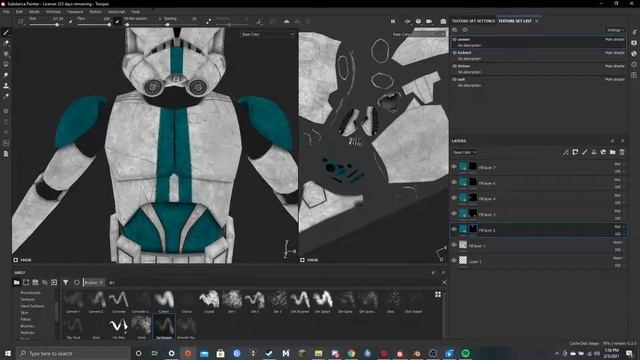640x360 pixels.
Task: Click the Windows Start button
Action: [x=8, y=353]
